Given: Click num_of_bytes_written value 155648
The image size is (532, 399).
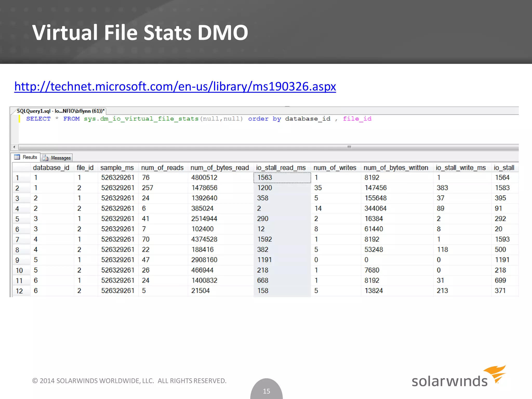Looking at the screenshot, I should 376,198.
